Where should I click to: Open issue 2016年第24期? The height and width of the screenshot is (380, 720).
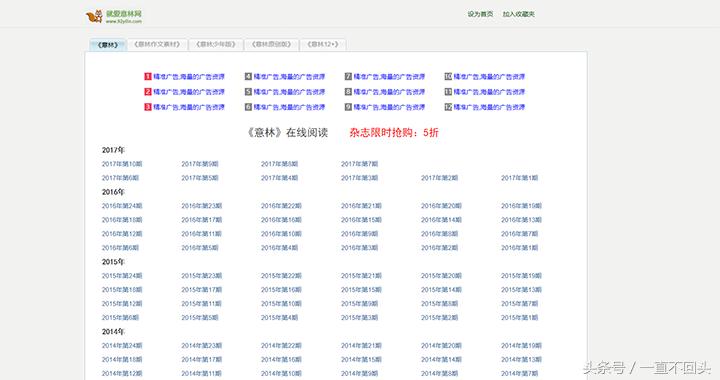click(x=122, y=206)
